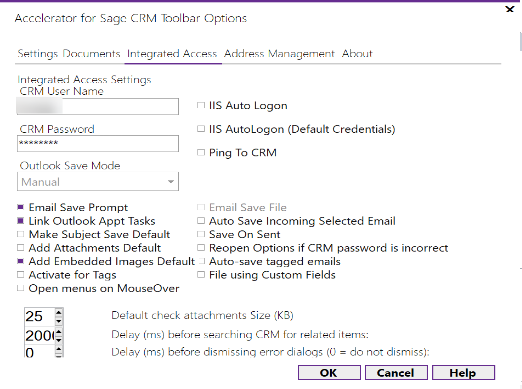The width and height of the screenshot is (522, 389).
Task: Uncheck Add Embedded Images Default
Action: 20,261
